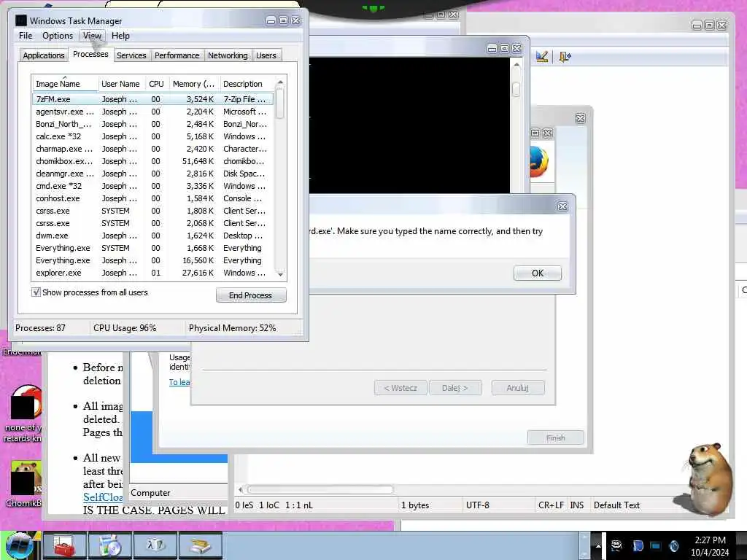Click CR+LF in editor status bar
747x560 pixels.
[x=551, y=505]
